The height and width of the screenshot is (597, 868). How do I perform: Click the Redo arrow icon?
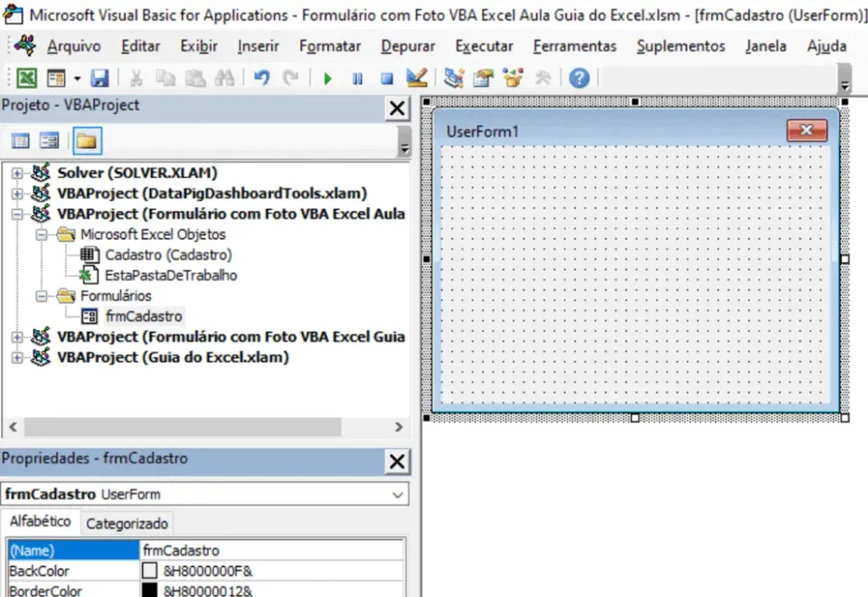pyautogui.click(x=290, y=78)
